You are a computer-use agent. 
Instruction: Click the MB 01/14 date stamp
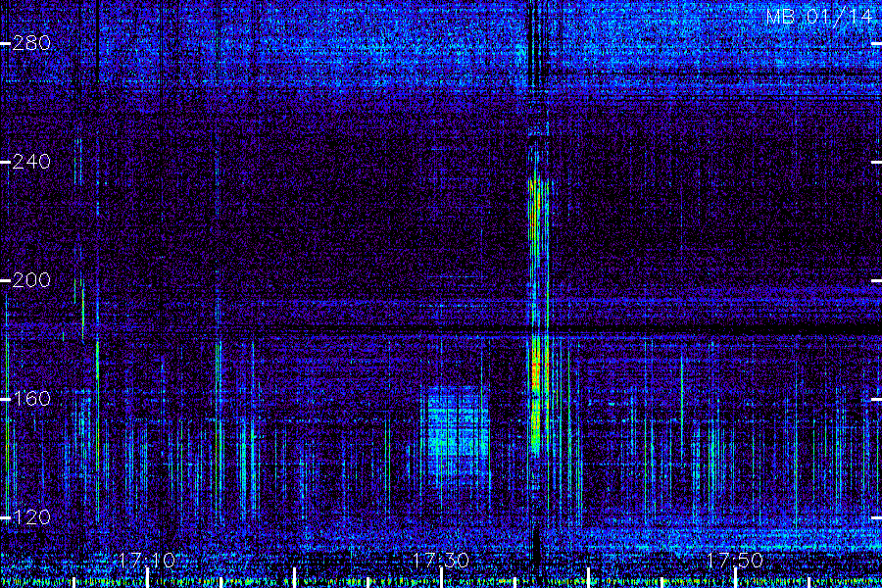[819, 17]
